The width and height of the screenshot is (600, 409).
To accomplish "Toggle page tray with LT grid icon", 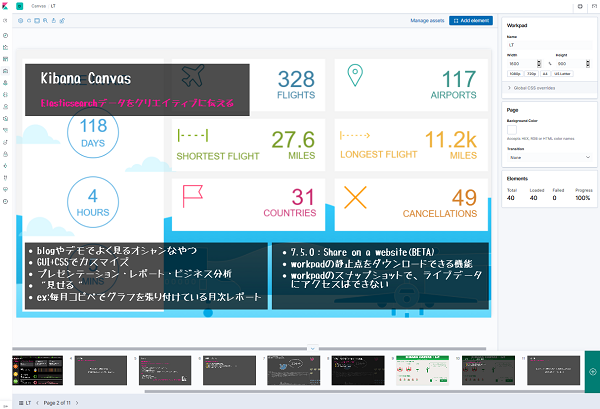I will tap(25, 403).
